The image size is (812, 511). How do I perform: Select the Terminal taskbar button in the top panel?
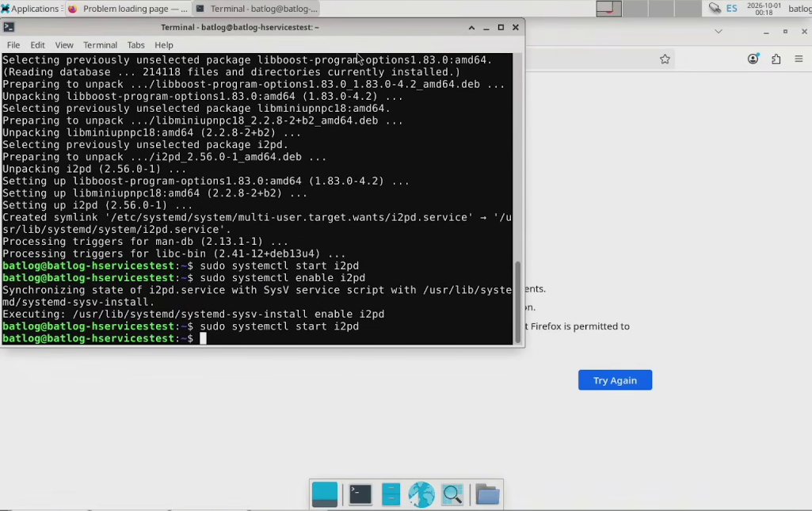pos(257,8)
